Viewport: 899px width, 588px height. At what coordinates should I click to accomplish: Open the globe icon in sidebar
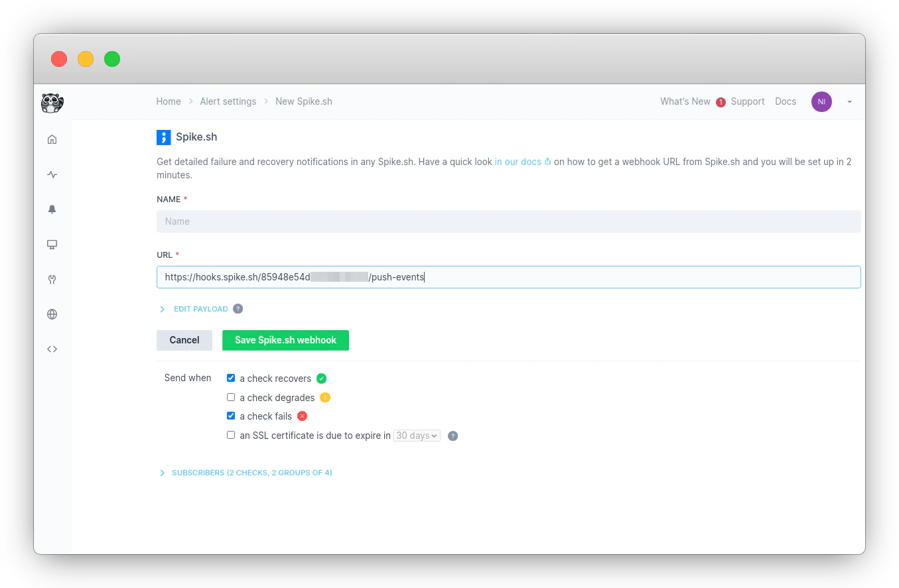[x=52, y=314]
